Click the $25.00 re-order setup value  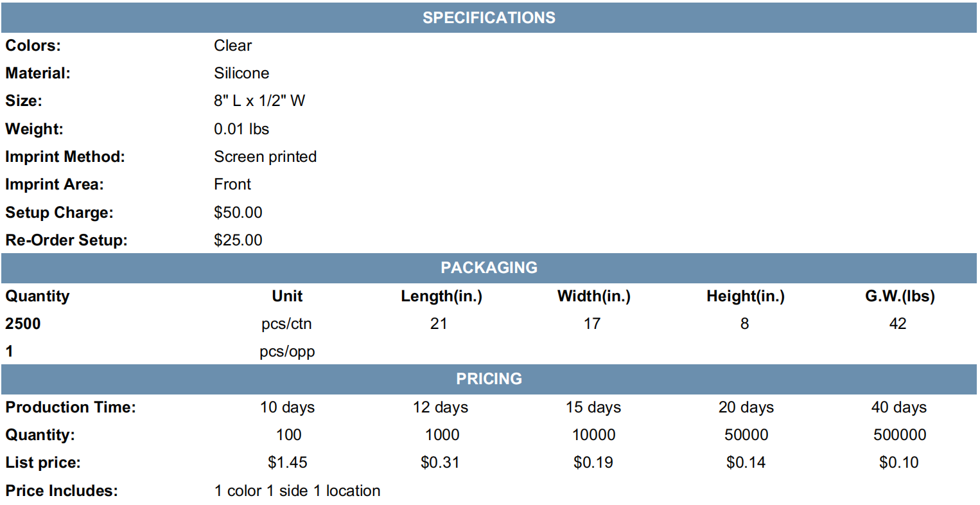(238, 240)
